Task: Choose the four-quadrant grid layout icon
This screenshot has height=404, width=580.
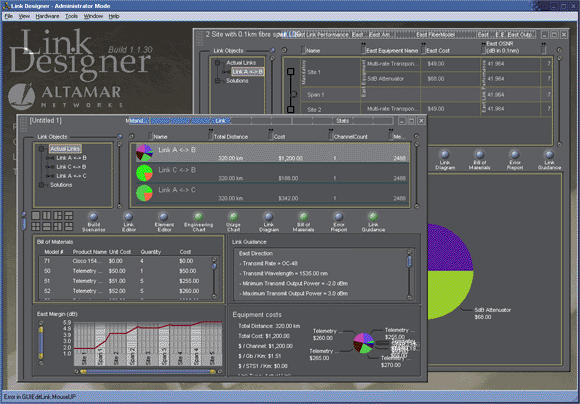Action: (36, 226)
